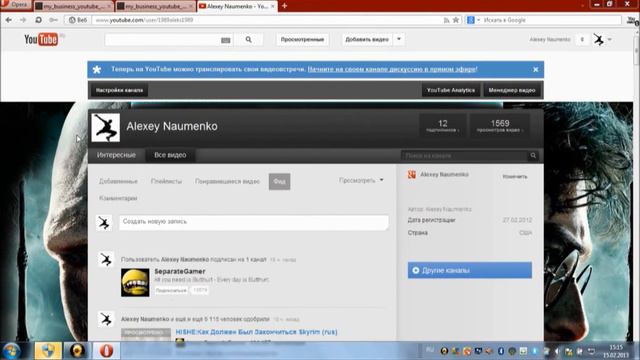Expand the arrow next to Добавить видео
Image resolution: width=640 pixels, height=360 pixels.
tap(399, 40)
